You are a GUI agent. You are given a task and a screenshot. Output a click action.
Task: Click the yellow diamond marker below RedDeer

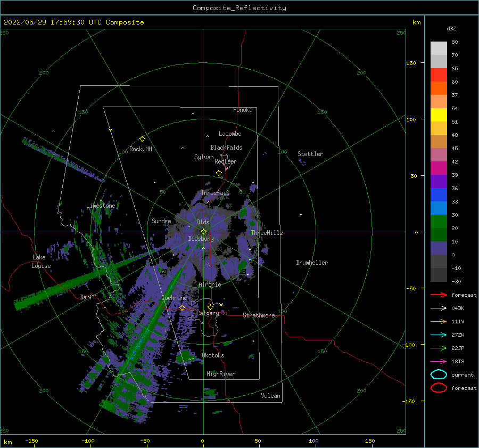tap(219, 173)
